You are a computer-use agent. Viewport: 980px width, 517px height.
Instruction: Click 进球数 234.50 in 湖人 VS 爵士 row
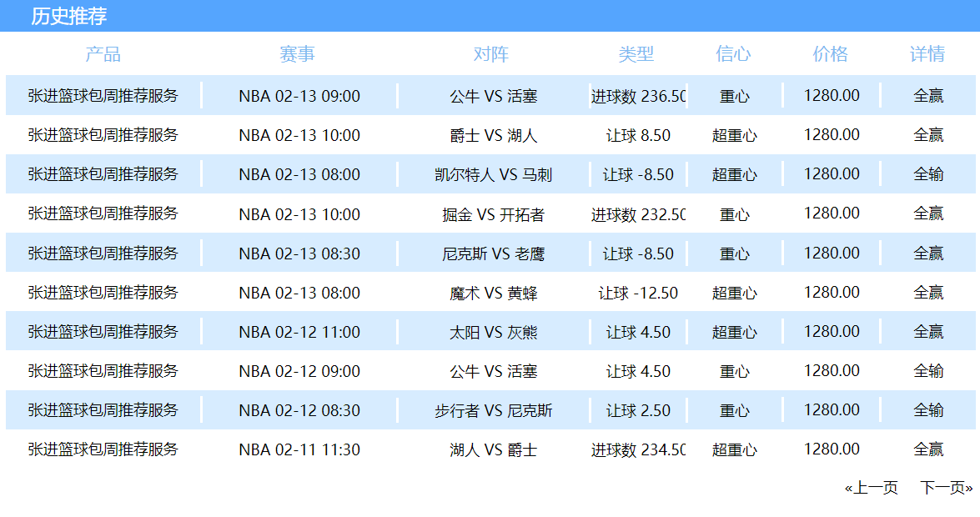(x=638, y=449)
